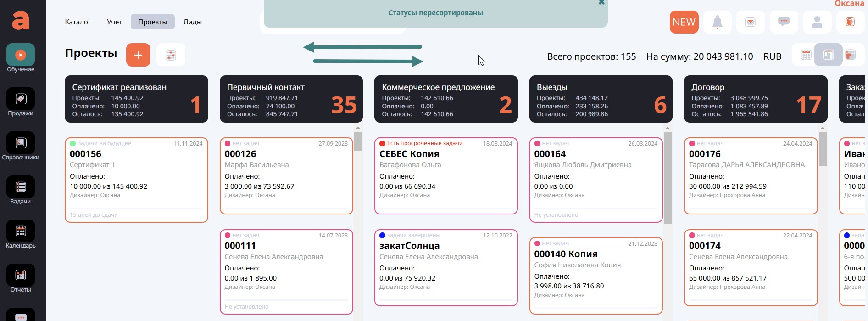Switch to calendar view of projects
The image size is (868, 321).
pos(806,55)
